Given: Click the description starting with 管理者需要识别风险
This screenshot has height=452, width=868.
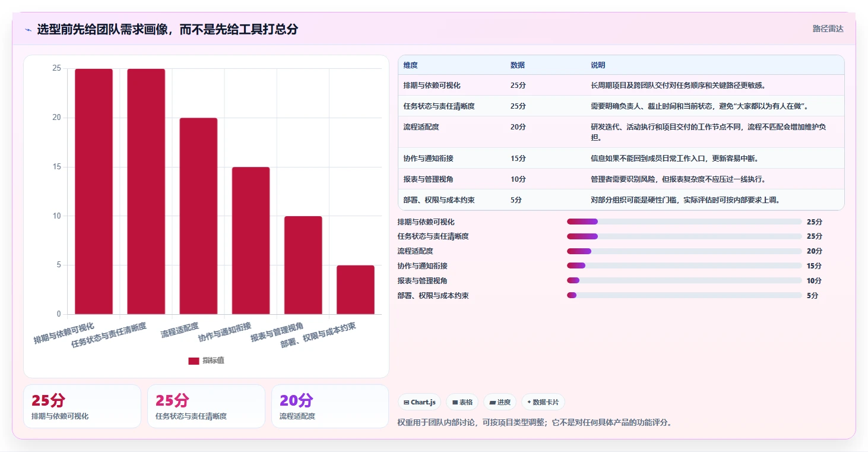Looking at the screenshot, I should tap(678, 179).
